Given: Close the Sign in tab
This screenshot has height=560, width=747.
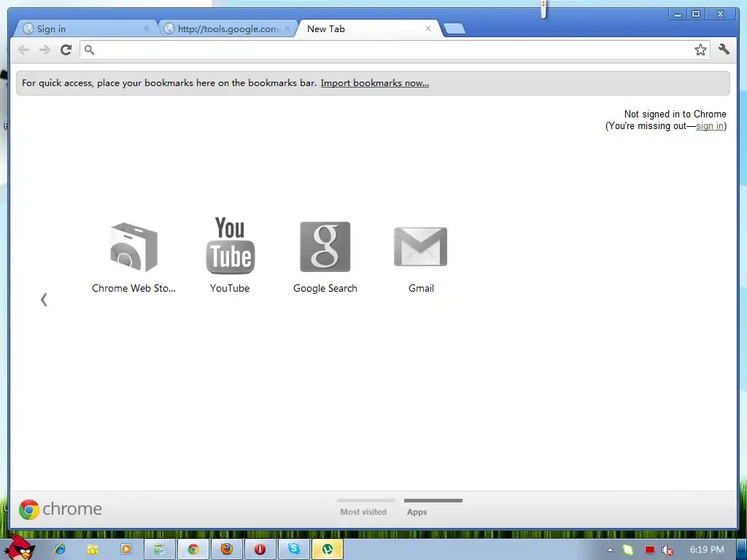Looking at the screenshot, I should coord(146,29).
